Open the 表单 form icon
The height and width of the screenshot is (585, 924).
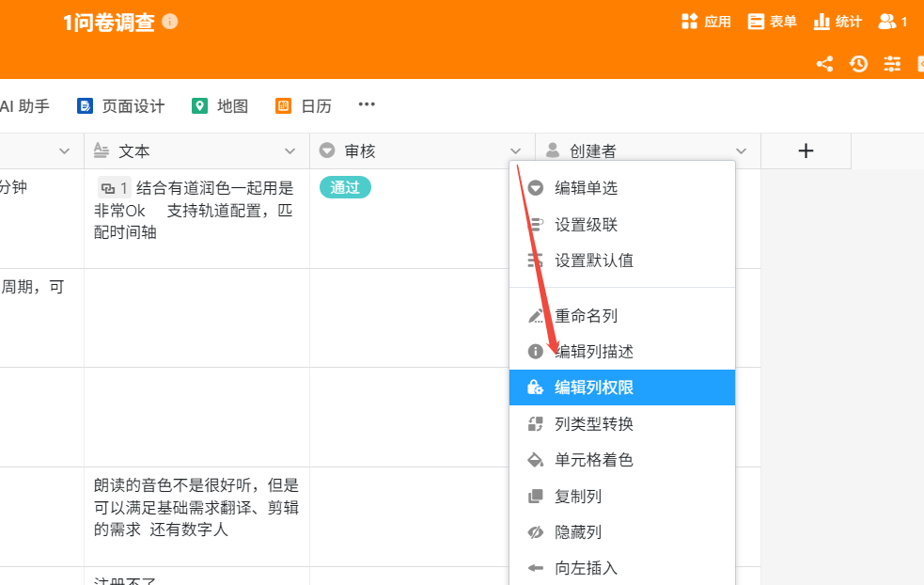click(756, 22)
